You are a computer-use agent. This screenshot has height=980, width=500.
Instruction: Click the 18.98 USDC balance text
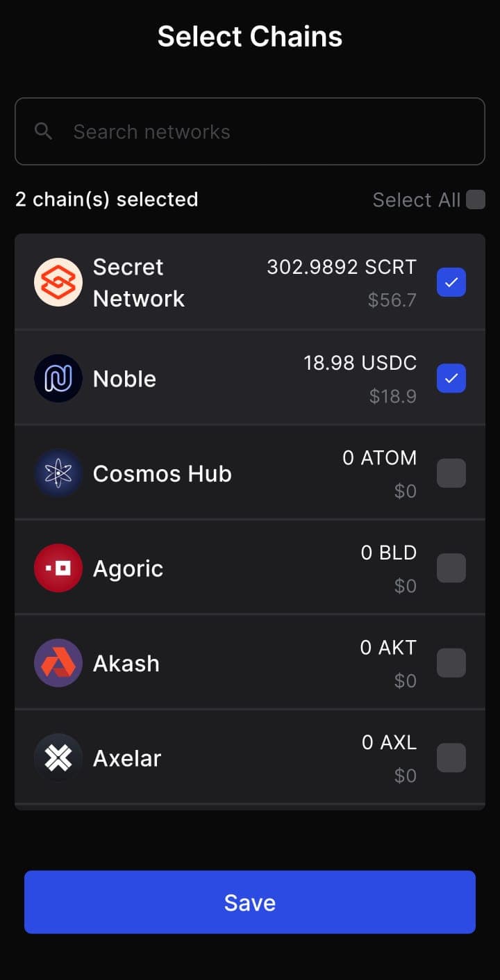click(x=360, y=363)
